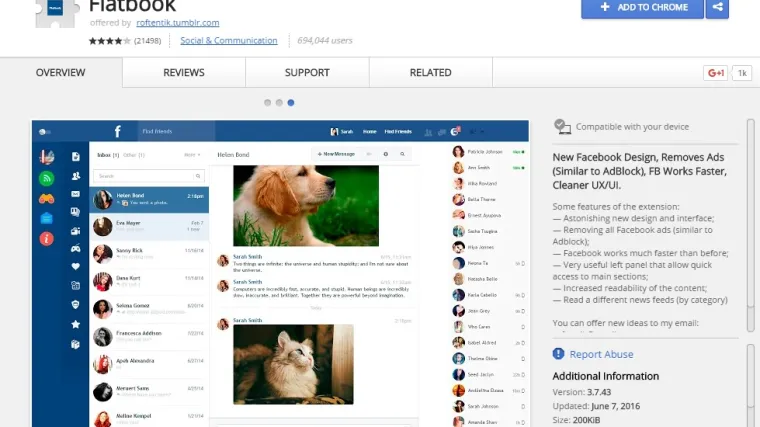Click the notifications globe icon with red badge

click(x=455, y=131)
